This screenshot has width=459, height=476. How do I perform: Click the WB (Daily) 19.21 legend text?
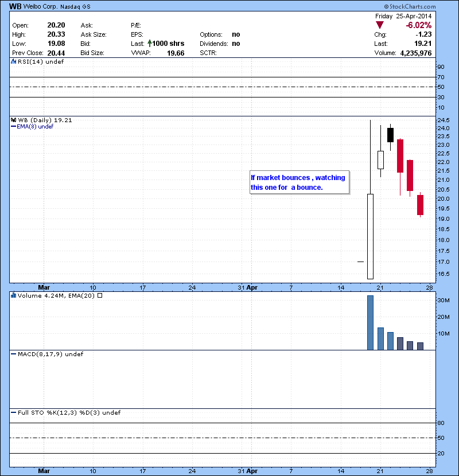(45, 120)
